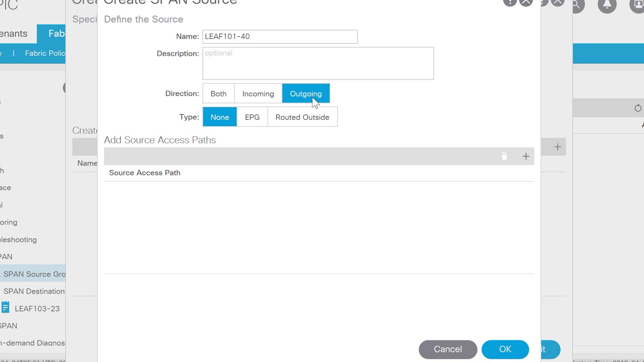The image size is (644, 362).
Task: Click the plus icon in the background dialog
Action: 557,147
